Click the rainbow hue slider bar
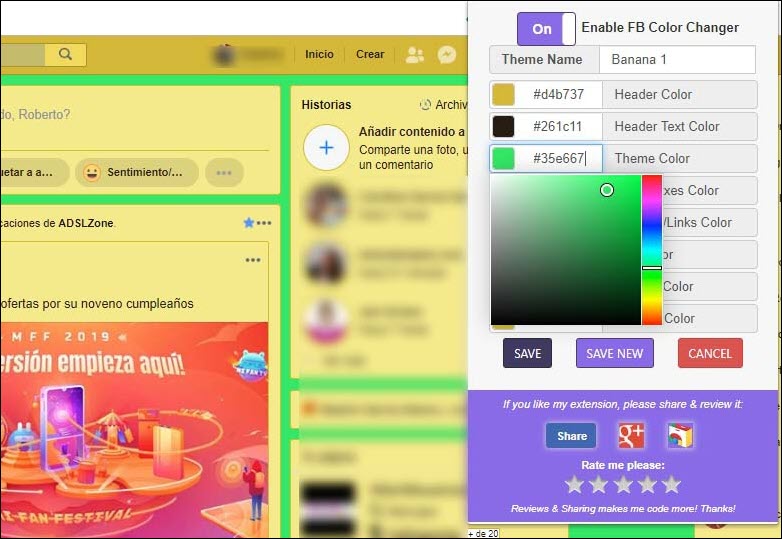 [x=652, y=250]
